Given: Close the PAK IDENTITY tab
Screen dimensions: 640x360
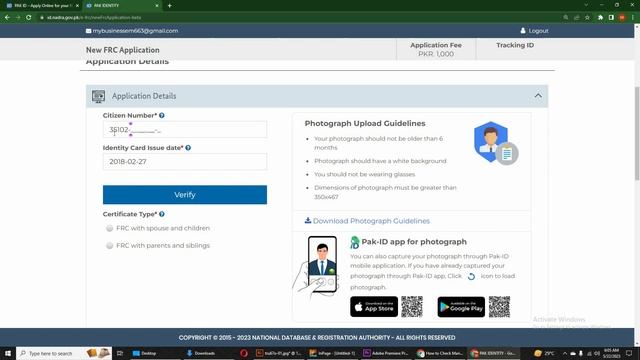Looking at the screenshot, I should 157,6.
